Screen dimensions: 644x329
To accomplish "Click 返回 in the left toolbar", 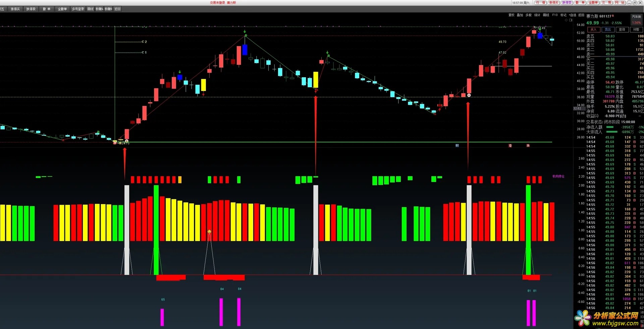I will (117, 9).
